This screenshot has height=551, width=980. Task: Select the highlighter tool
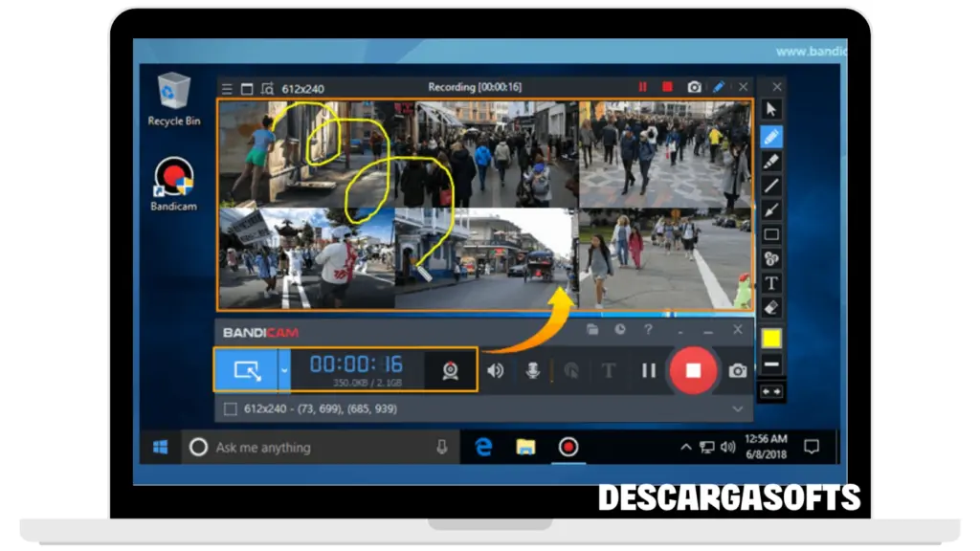tap(771, 161)
